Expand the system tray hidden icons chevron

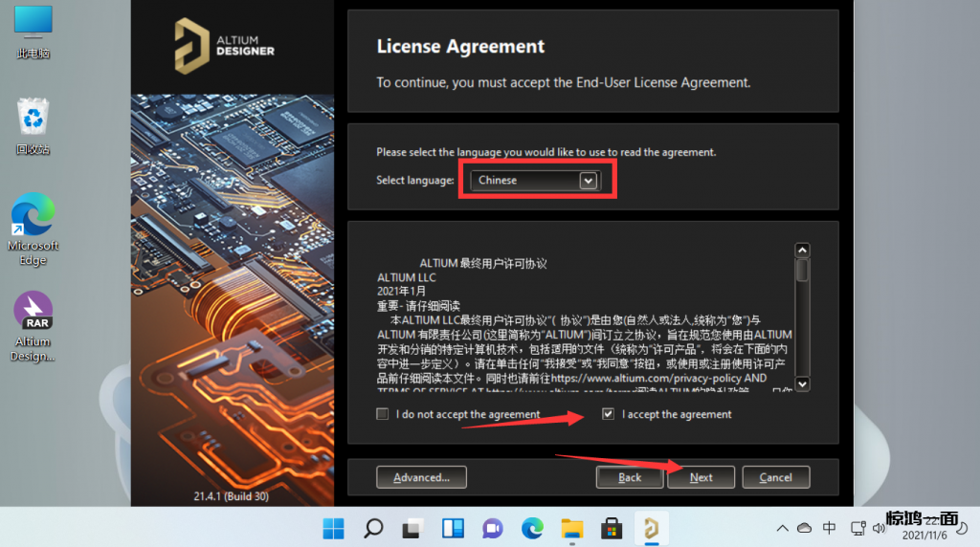click(x=782, y=528)
